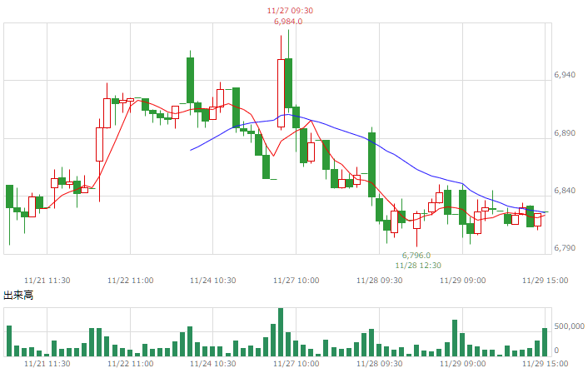The height and width of the screenshot is (373, 588).
Task: Click 11/22 11:00 on the price chart axis
Action: click(x=131, y=281)
